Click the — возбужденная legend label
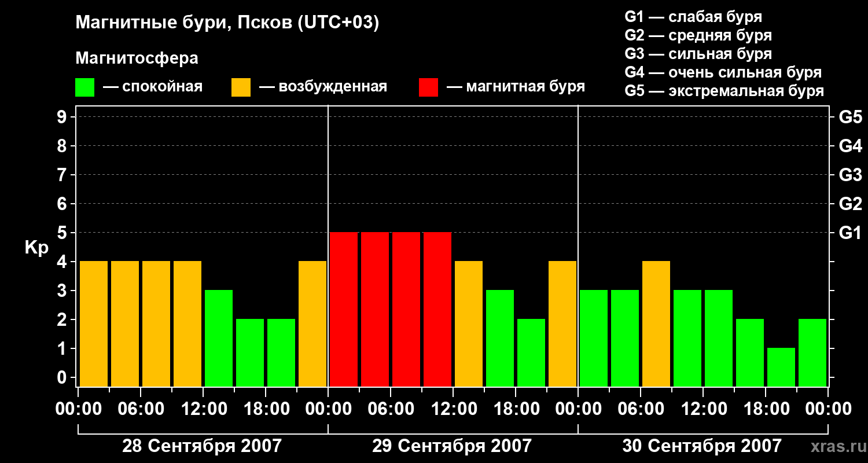868x463 pixels. pyautogui.click(x=323, y=87)
